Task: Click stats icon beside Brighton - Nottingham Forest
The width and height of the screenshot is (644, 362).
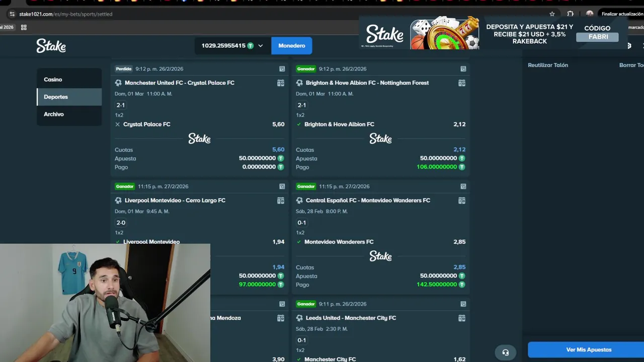Action: (461, 83)
